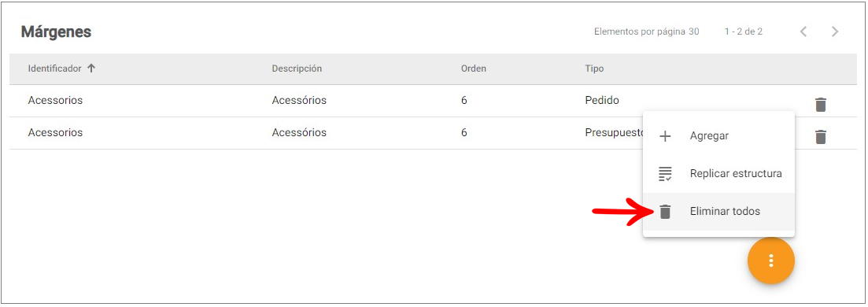Toggle sort arrow next to Identificador
Image resolution: width=868 pixels, height=307 pixels.
pos(91,68)
